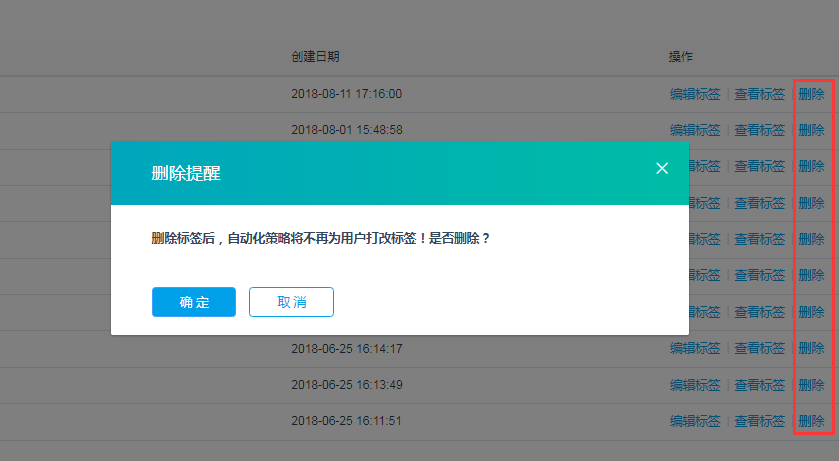Click the 删除标签后 warning message text

pos(321,238)
